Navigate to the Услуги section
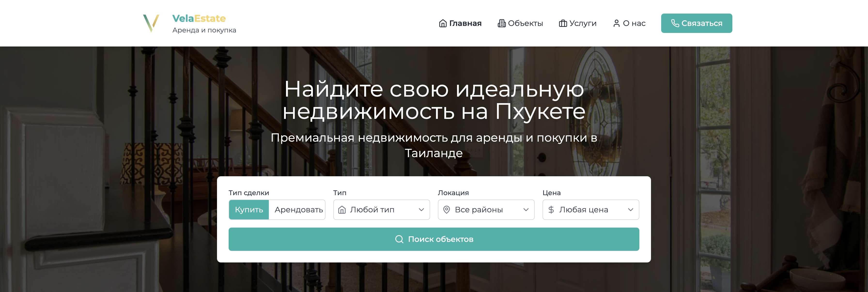868x292 pixels. pos(583,23)
